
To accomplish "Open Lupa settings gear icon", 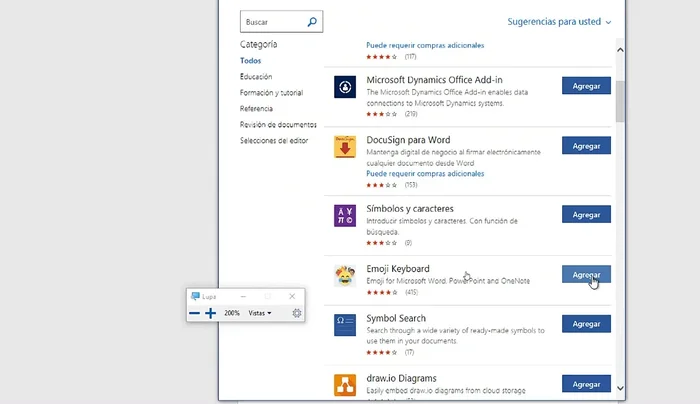I will (297, 313).
